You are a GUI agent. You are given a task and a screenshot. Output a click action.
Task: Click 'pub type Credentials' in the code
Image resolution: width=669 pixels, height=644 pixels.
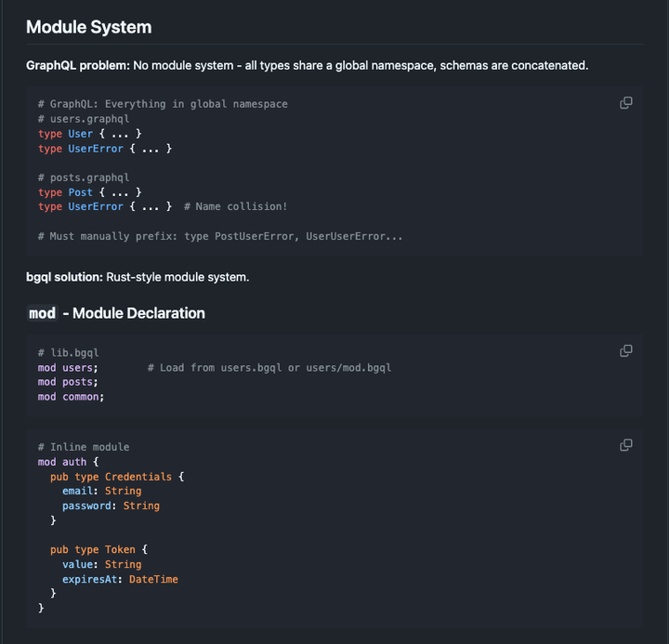[x=116, y=477]
